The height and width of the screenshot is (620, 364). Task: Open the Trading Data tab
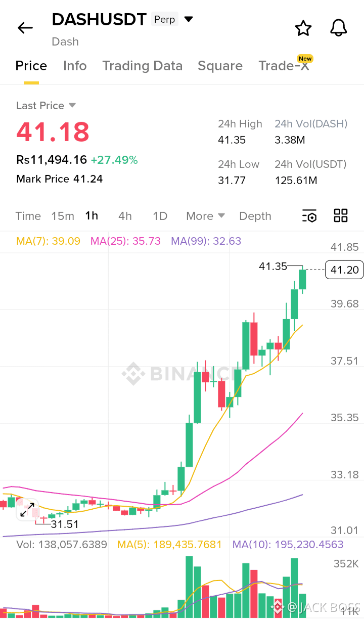point(142,66)
